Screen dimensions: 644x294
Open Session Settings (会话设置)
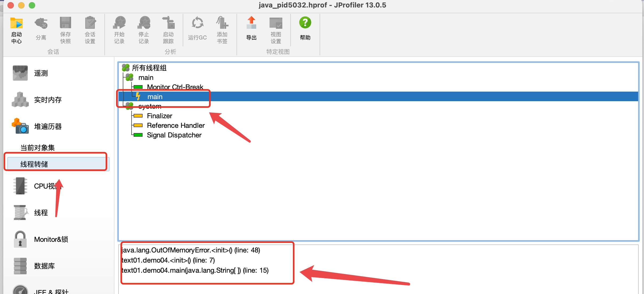(x=90, y=30)
